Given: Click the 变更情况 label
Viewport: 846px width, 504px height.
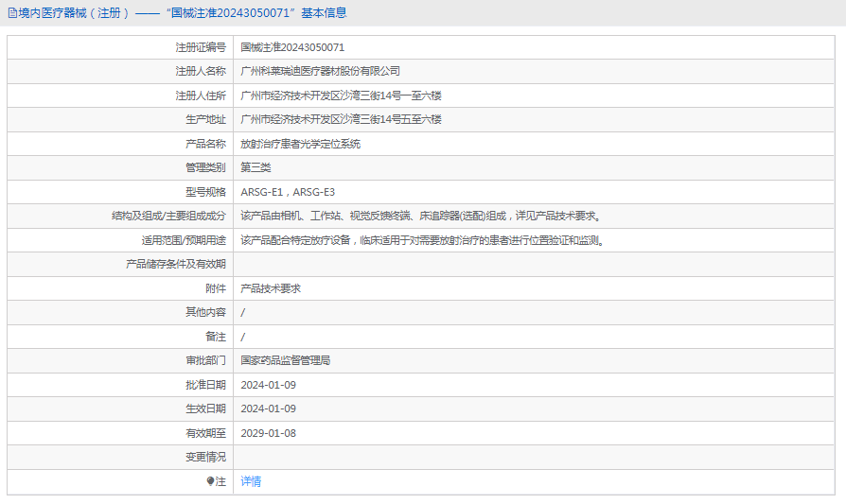Looking at the screenshot, I should tap(205, 457).
